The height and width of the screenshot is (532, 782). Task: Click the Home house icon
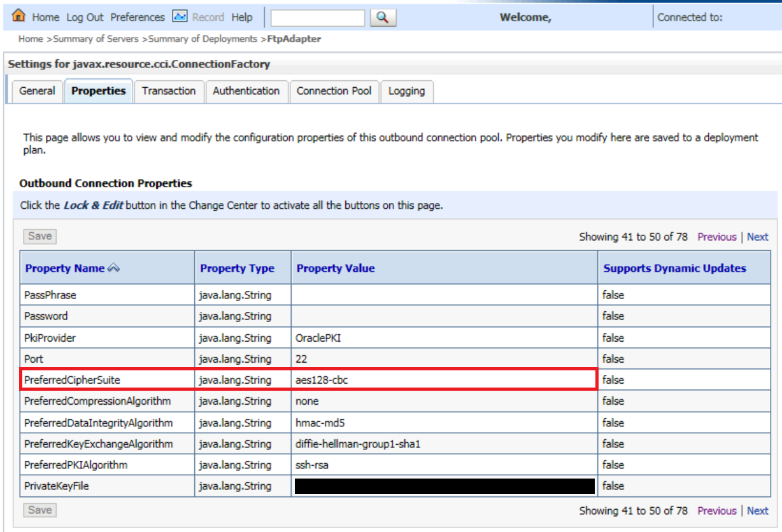pos(19,16)
